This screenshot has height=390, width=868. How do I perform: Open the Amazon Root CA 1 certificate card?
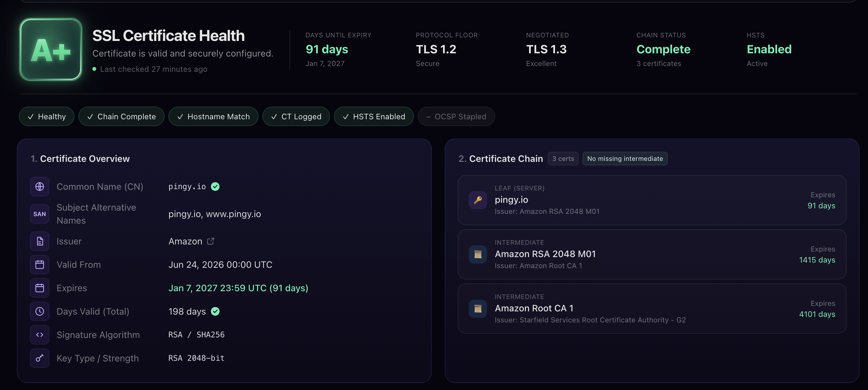(652, 308)
